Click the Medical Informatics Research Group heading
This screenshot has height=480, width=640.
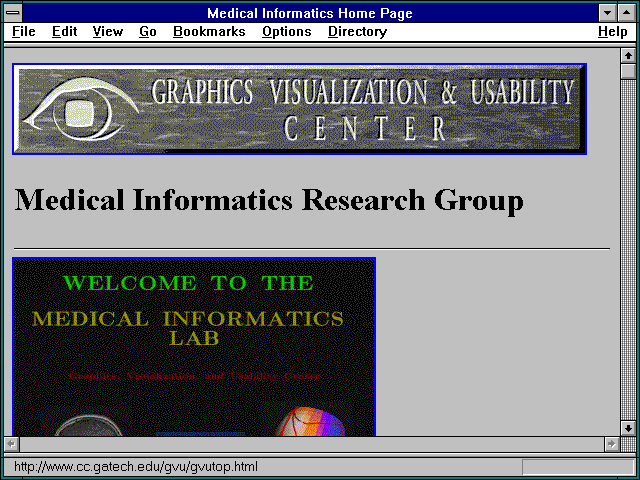click(x=269, y=200)
